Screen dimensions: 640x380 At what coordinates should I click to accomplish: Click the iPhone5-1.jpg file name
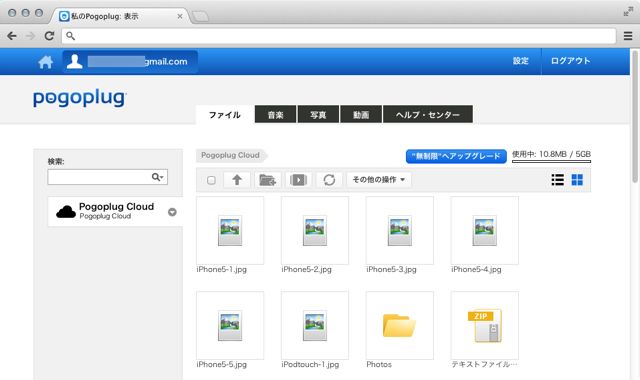(222, 269)
